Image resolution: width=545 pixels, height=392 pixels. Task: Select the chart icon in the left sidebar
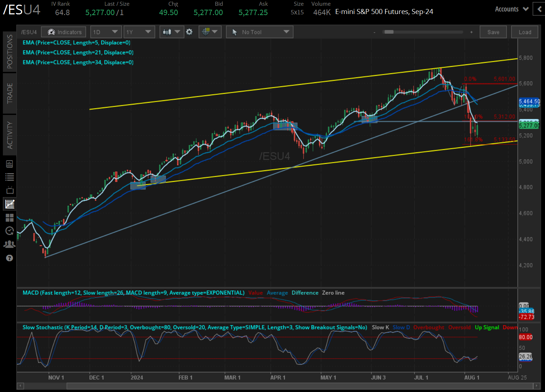tap(10, 204)
